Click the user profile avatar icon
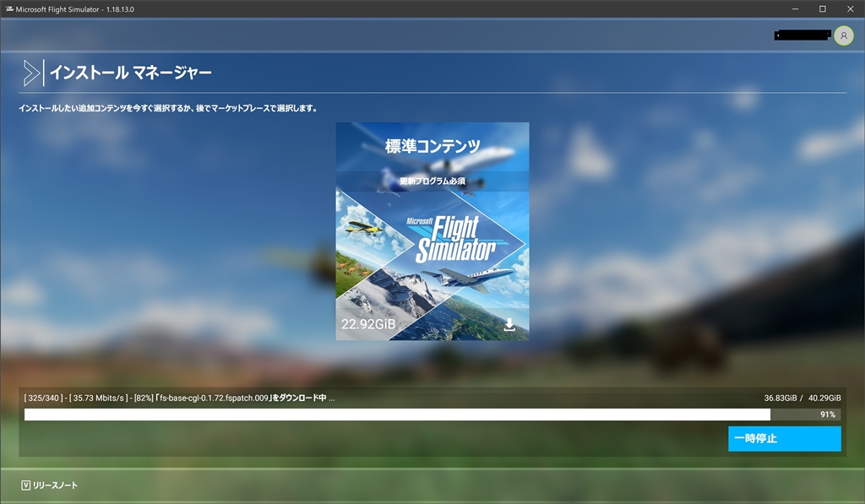The image size is (865, 504). [844, 35]
